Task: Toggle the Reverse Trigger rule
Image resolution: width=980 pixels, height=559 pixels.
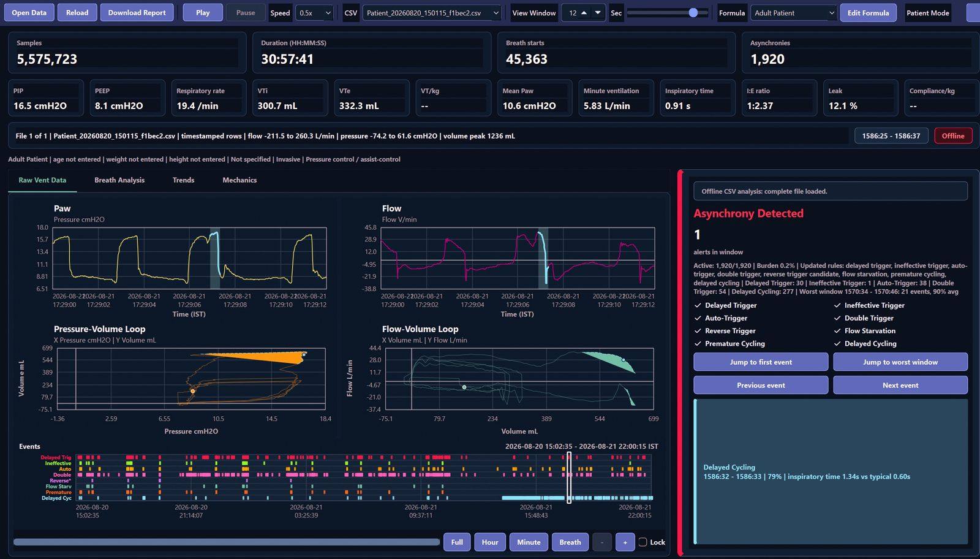Action: coord(725,331)
